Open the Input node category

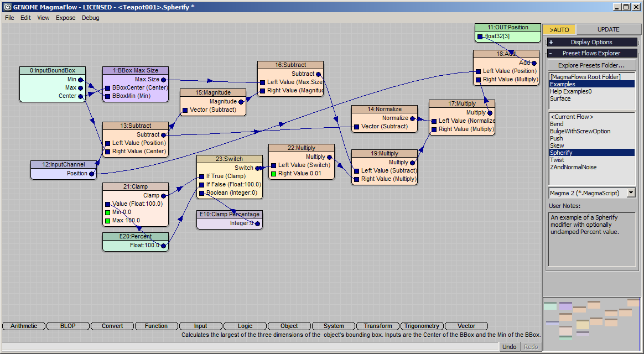point(200,326)
